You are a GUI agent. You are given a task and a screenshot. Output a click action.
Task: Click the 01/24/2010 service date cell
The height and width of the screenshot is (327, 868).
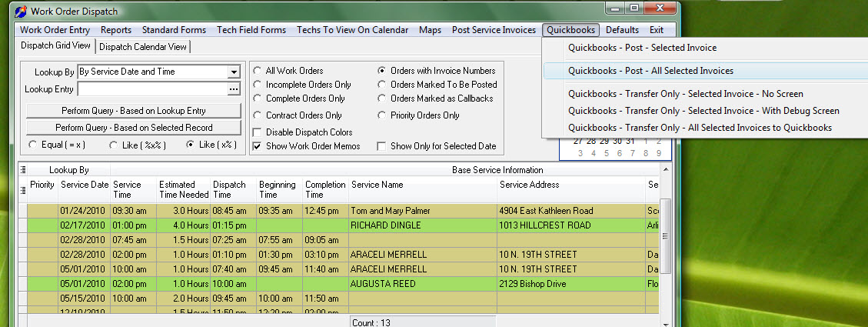[85, 211]
